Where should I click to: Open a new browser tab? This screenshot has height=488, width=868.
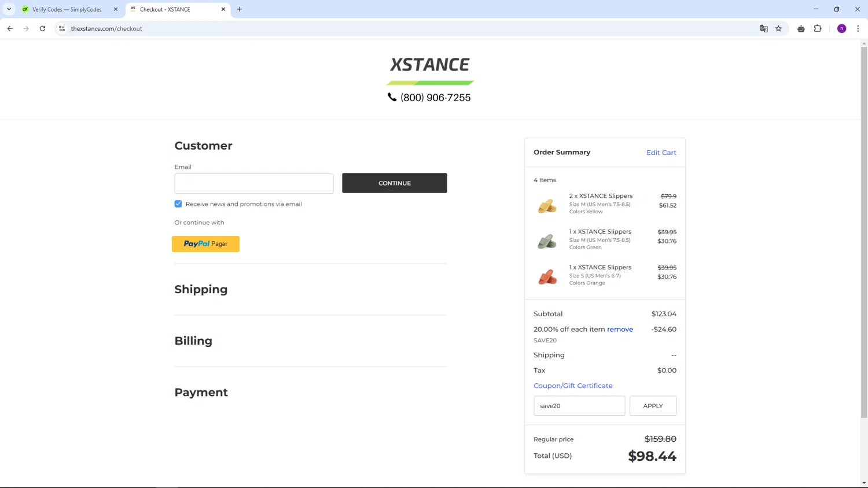[240, 9]
